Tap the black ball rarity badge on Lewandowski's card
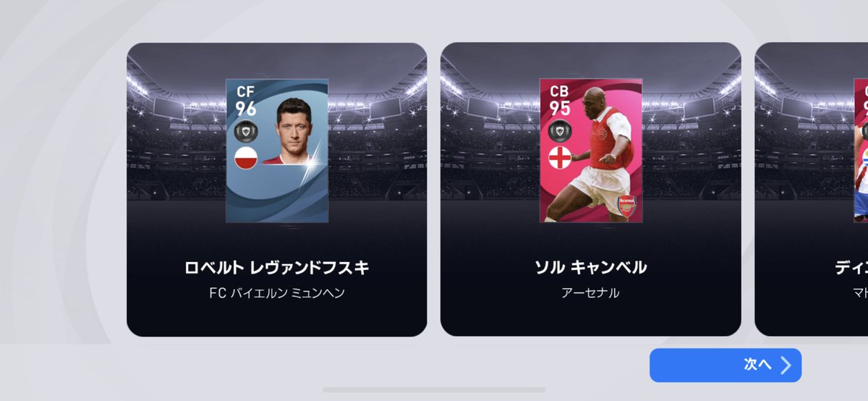 coord(246,132)
